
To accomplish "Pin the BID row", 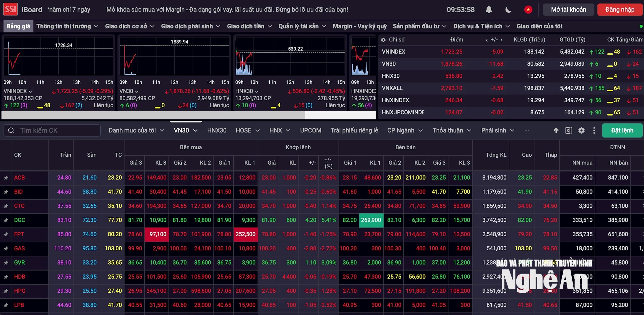I will pos(6,192).
